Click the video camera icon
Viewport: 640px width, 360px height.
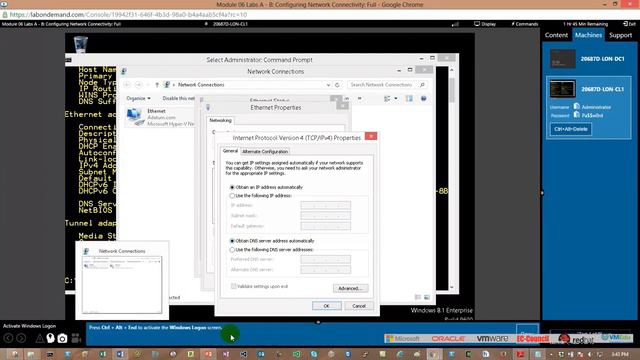(x=76, y=338)
